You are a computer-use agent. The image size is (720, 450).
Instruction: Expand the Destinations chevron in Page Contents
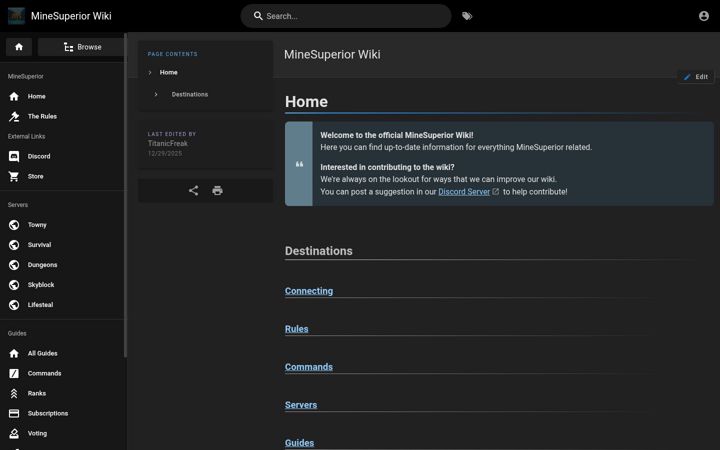(156, 95)
